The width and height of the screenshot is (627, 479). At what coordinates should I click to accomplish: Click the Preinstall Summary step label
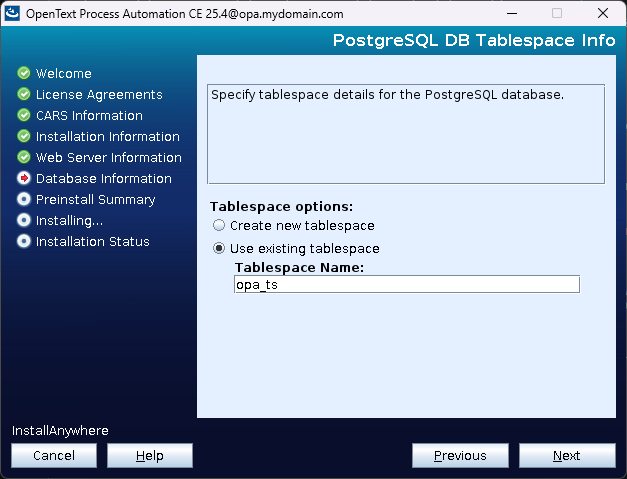click(x=96, y=200)
